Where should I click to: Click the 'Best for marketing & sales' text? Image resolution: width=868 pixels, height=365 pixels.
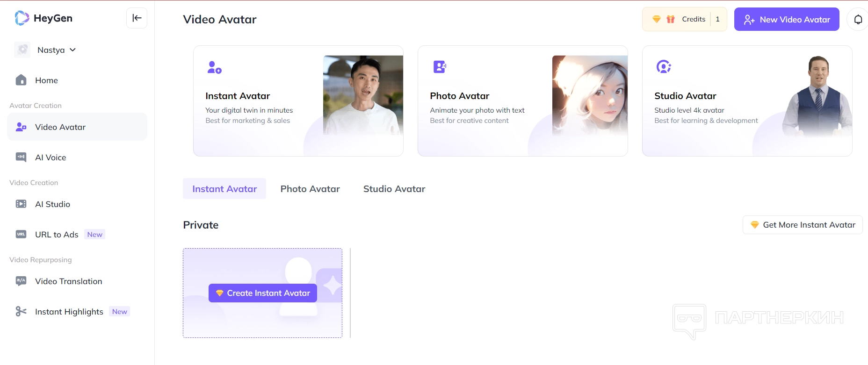pyautogui.click(x=248, y=121)
